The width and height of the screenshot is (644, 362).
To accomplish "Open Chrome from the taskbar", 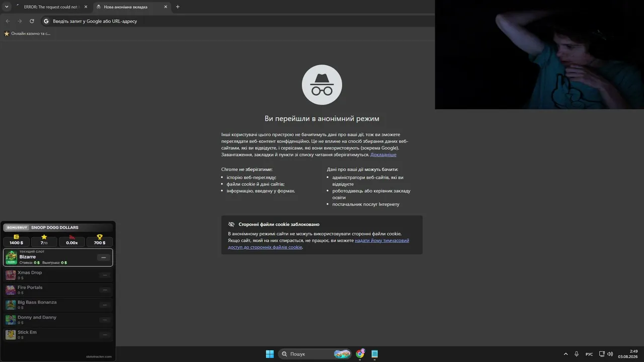I will pos(360,354).
